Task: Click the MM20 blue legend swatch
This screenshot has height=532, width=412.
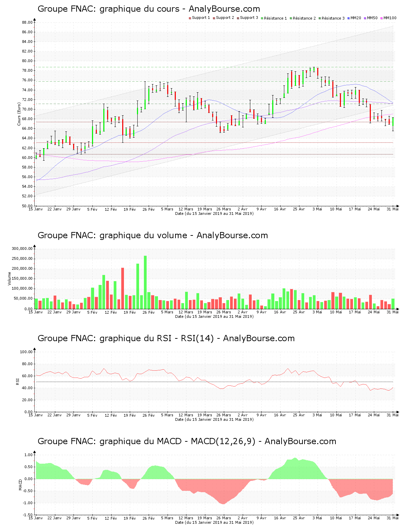Action: pos(349,18)
